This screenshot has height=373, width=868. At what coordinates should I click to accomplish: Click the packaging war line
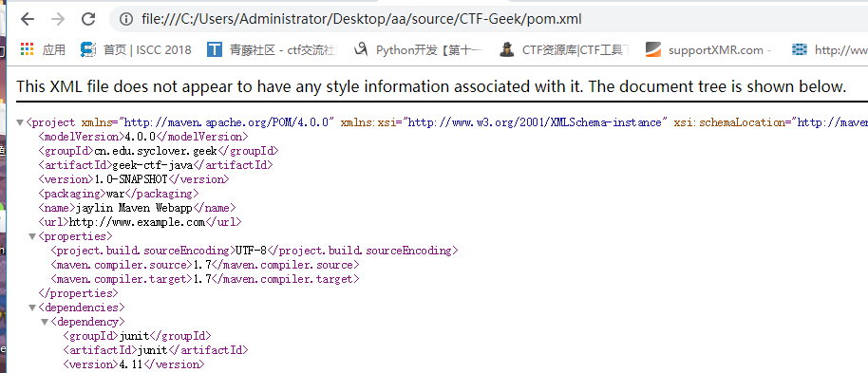click(119, 194)
